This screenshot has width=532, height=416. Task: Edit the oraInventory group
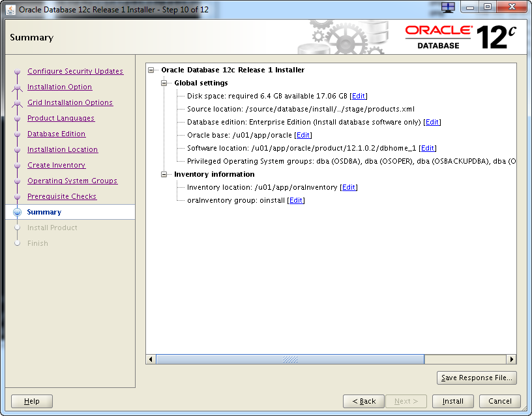296,201
